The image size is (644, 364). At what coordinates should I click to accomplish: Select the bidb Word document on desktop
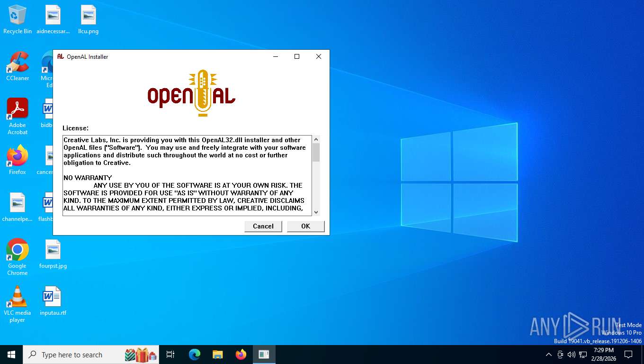47,114
